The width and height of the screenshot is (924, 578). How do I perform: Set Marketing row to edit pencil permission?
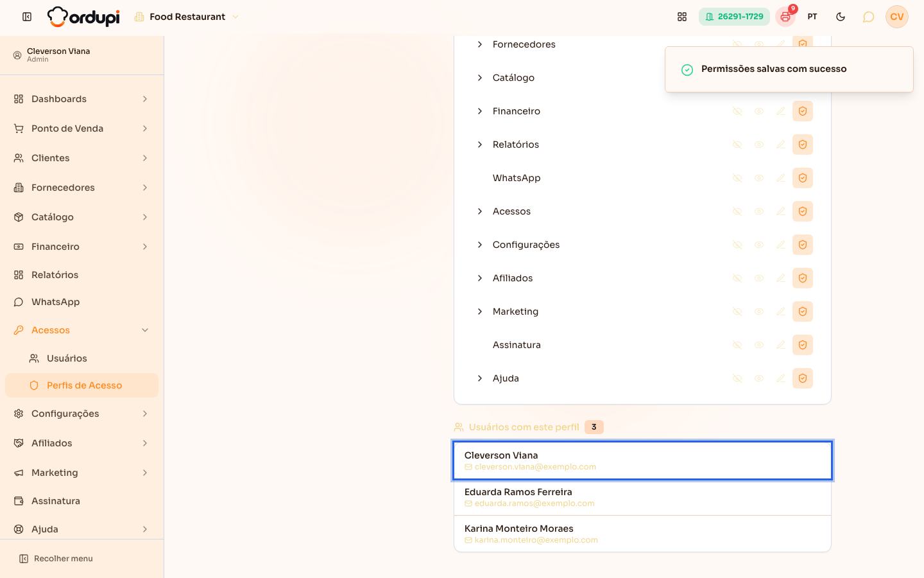pos(781,311)
